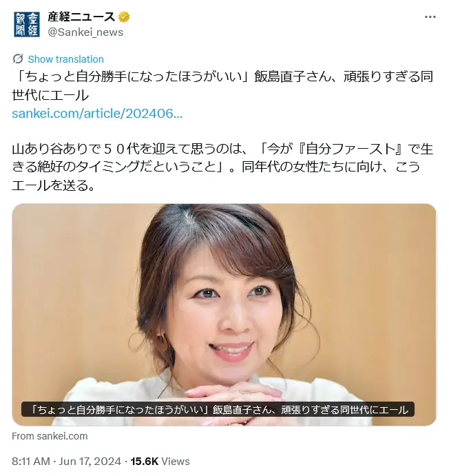Click the second headline line 世代にエール
This screenshot has width=449, height=476.
pyautogui.click(x=50, y=95)
